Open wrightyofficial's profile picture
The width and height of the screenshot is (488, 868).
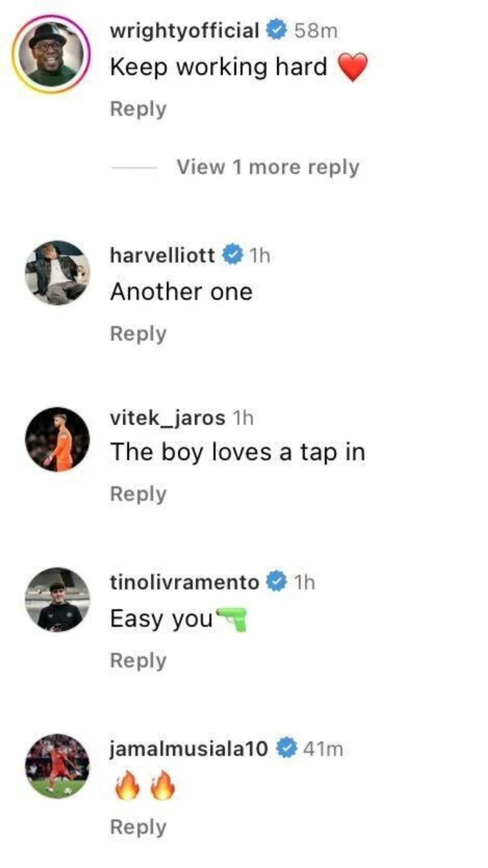[50, 54]
